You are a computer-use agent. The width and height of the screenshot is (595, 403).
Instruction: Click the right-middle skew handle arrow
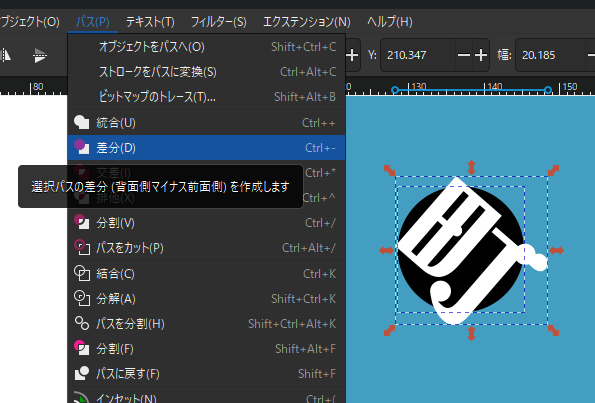click(557, 250)
